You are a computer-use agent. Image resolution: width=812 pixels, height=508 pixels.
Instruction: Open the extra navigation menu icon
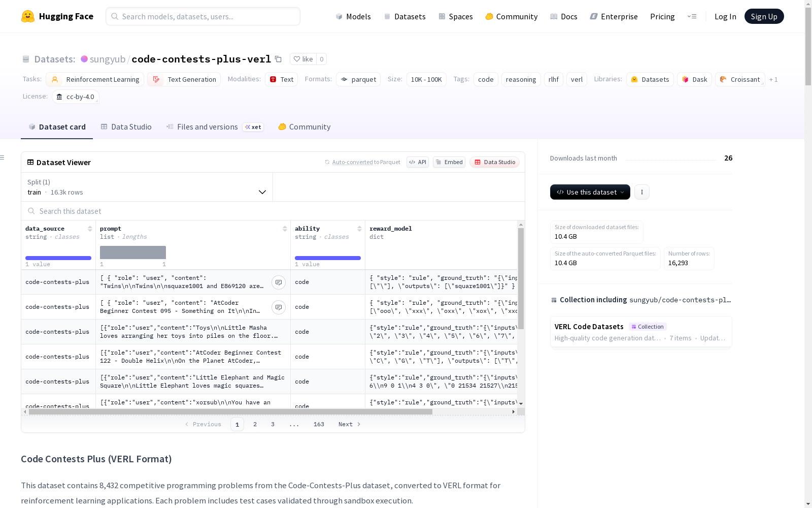pos(692,16)
